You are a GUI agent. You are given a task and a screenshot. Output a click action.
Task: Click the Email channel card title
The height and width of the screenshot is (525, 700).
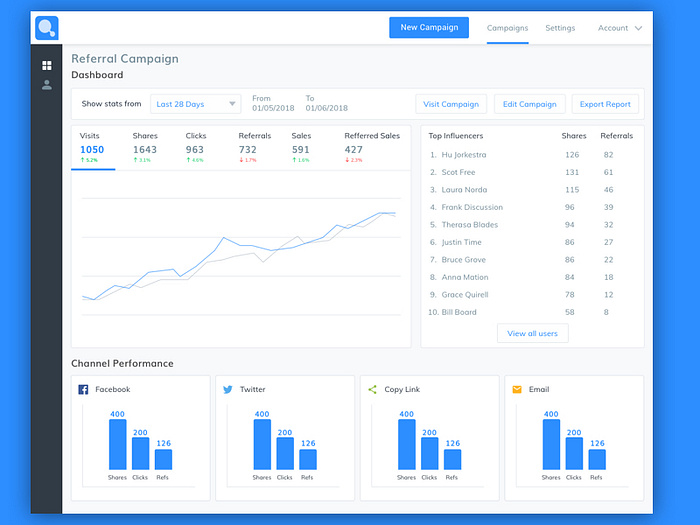point(539,389)
